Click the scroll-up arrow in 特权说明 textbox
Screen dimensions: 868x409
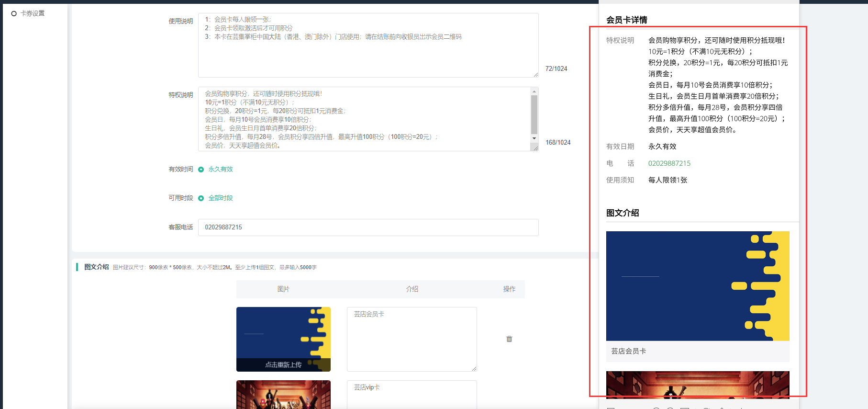click(x=534, y=91)
